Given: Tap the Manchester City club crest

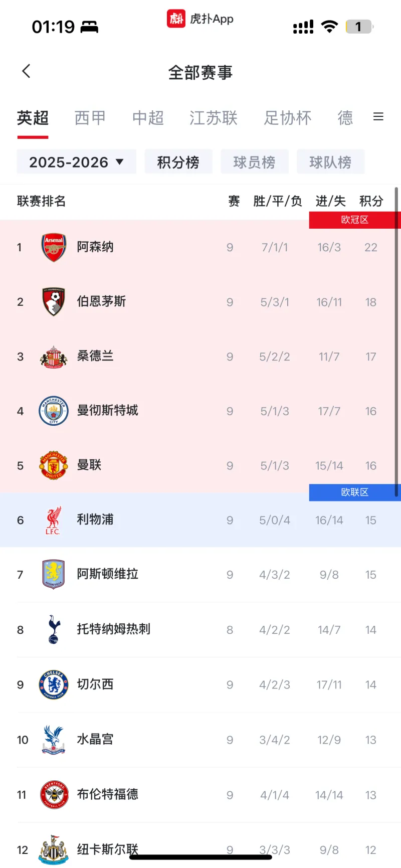Looking at the screenshot, I should (54, 411).
